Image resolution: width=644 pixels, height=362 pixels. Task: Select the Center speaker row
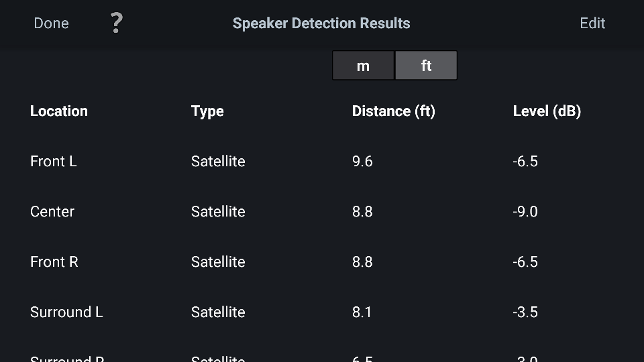tap(322, 212)
